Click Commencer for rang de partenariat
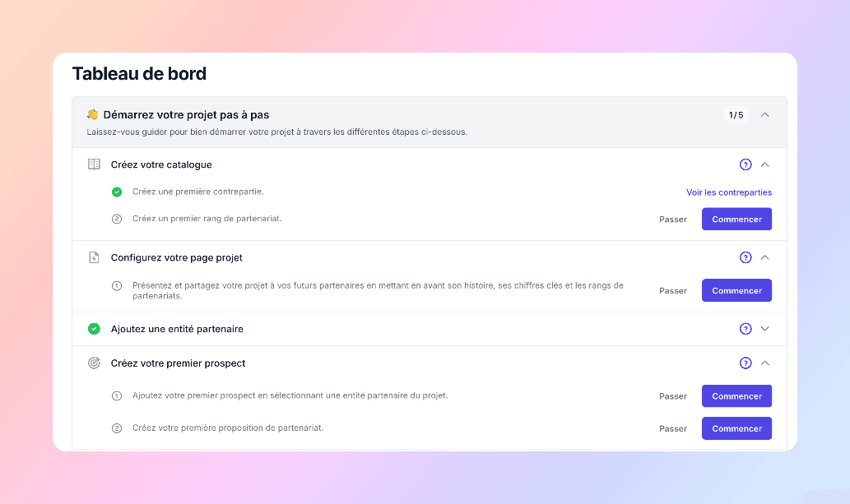850x504 pixels. (x=736, y=219)
